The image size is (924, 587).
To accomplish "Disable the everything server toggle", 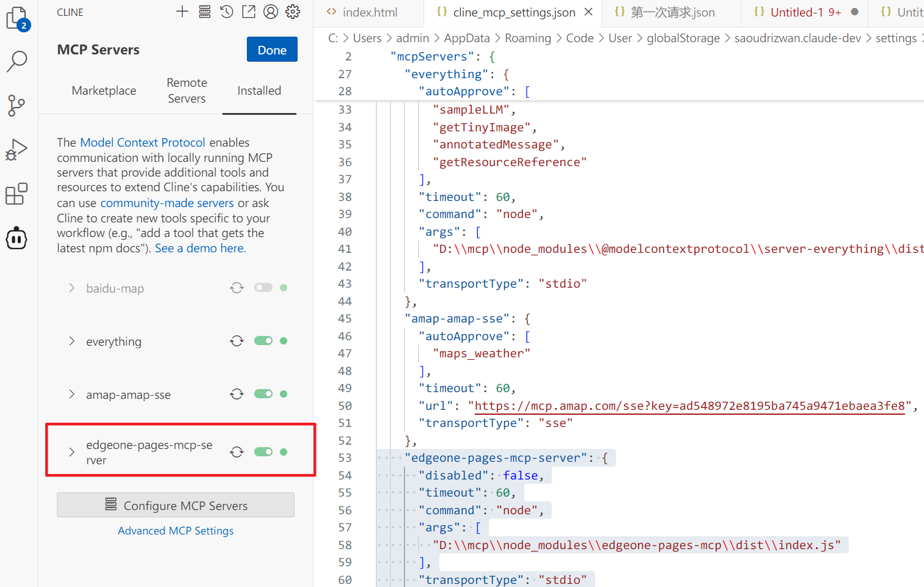I will point(263,341).
